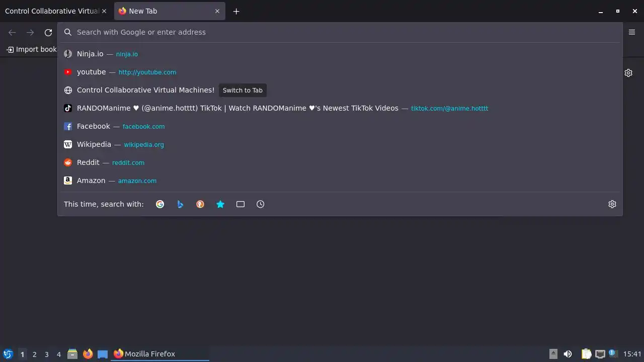Open the Reddit suggestion

click(340, 162)
